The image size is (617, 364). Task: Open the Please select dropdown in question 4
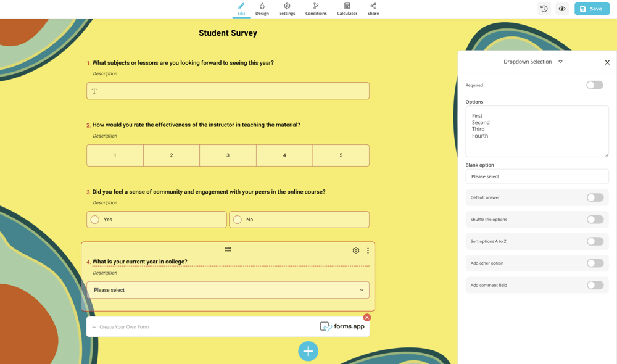tap(228, 290)
